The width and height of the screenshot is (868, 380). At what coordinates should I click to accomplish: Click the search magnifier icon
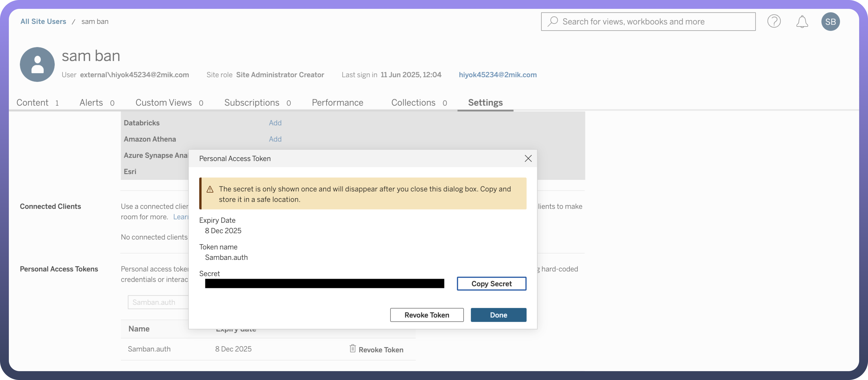click(553, 21)
